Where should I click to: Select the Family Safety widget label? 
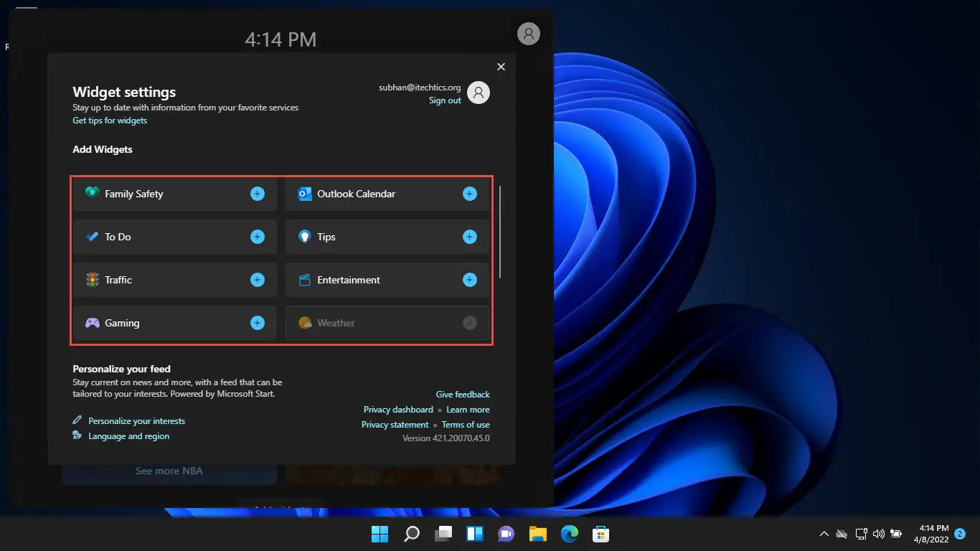pos(134,194)
